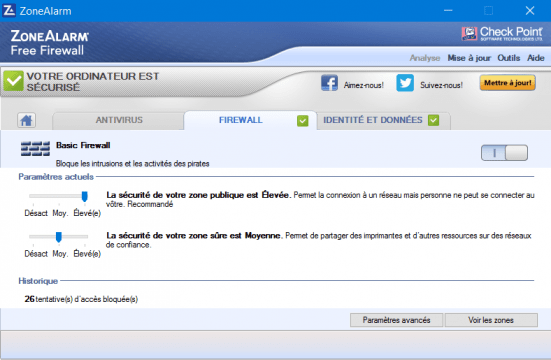
Task: Click green check on Identité et Données tab
Action: tap(434, 120)
